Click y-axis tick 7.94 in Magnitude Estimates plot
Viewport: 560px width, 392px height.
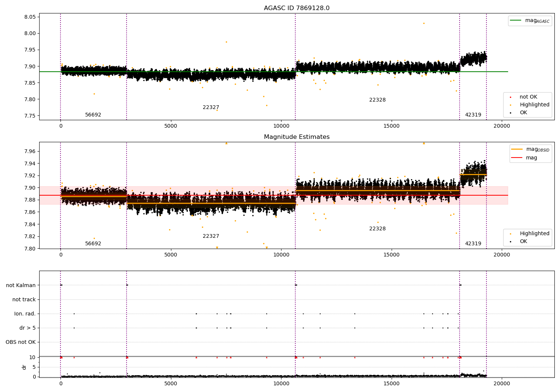(30, 164)
